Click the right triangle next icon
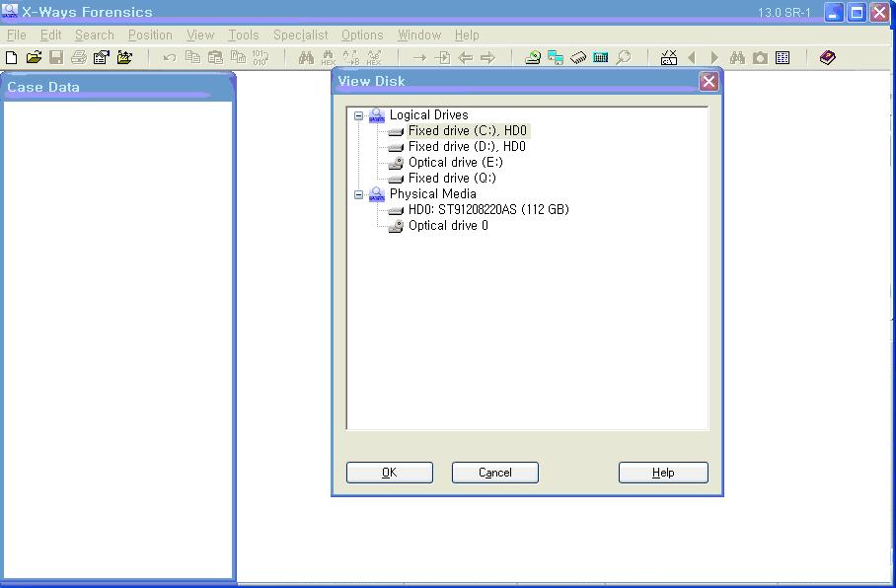 tap(714, 57)
